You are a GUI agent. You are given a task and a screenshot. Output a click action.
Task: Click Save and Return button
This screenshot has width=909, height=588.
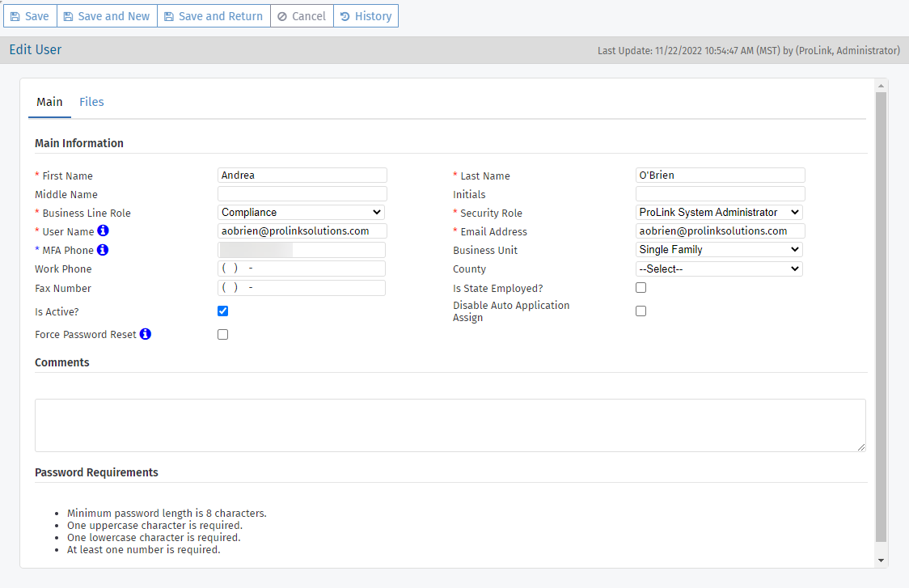click(x=214, y=16)
